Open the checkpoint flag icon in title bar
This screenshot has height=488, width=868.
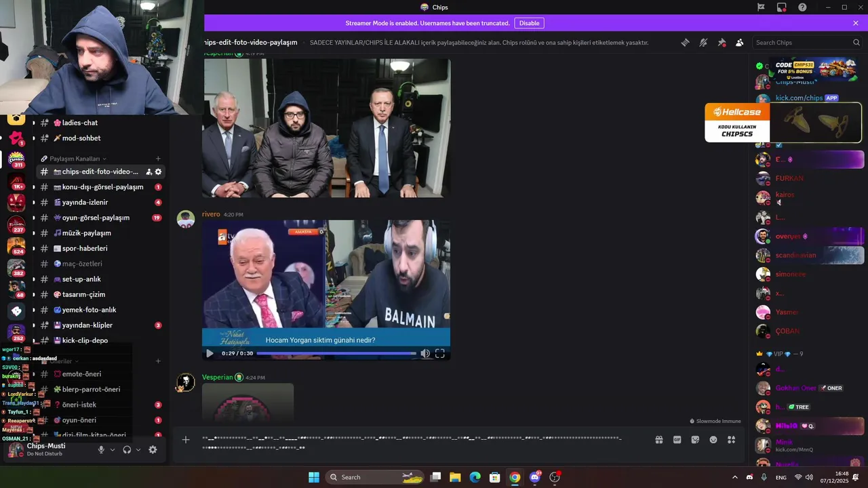pyautogui.click(x=762, y=7)
